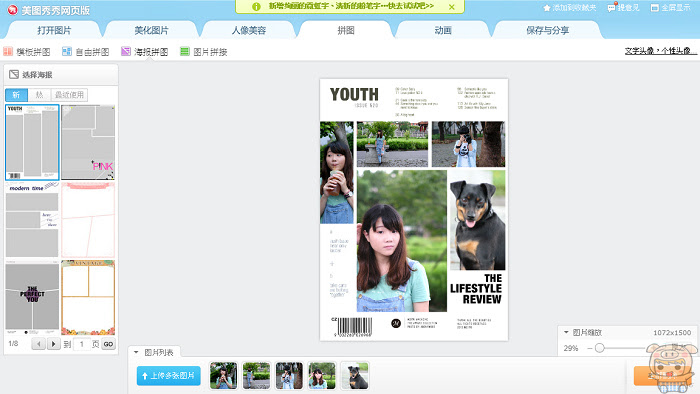Screen dimensions: 700x394
Task: Switch poster filter to 最近使用
Action: pyautogui.click(x=69, y=95)
